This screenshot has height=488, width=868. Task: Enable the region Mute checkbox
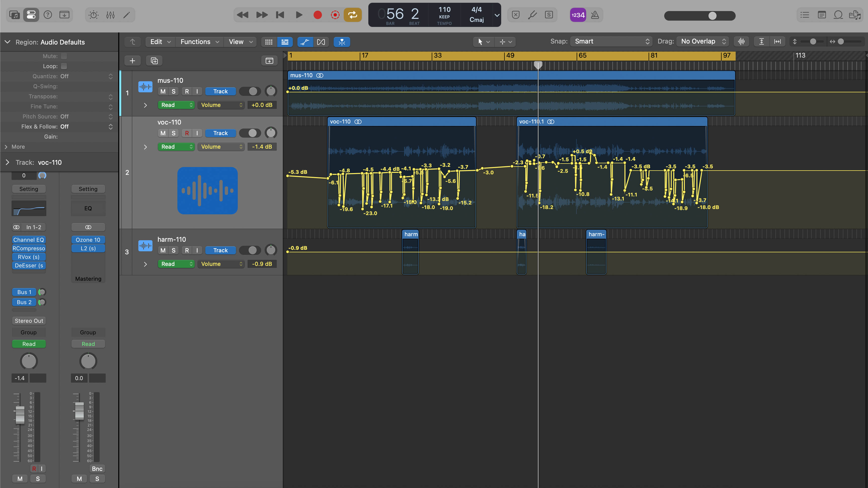coord(64,56)
